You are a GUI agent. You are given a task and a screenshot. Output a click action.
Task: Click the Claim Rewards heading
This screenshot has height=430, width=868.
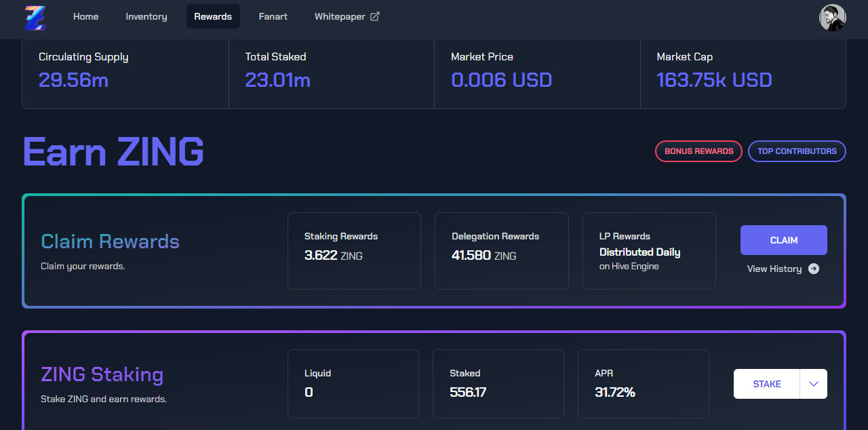pyautogui.click(x=110, y=241)
